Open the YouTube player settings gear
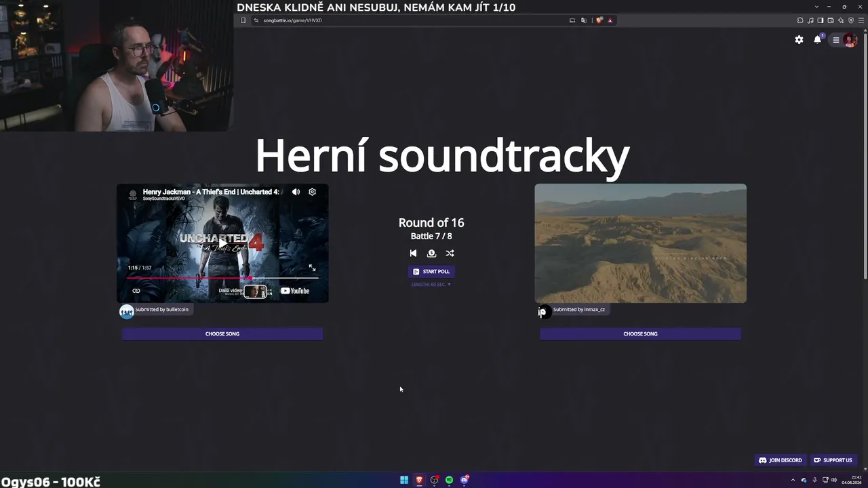Screen dimensions: 868x488 (x=312, y=192)
